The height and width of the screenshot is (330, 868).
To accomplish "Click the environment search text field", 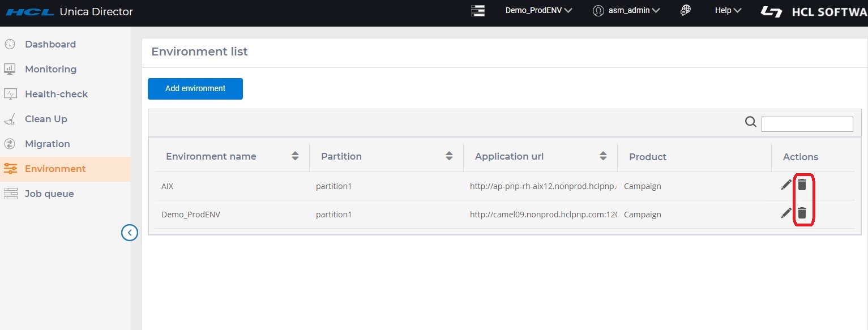I will coord(807,124).
